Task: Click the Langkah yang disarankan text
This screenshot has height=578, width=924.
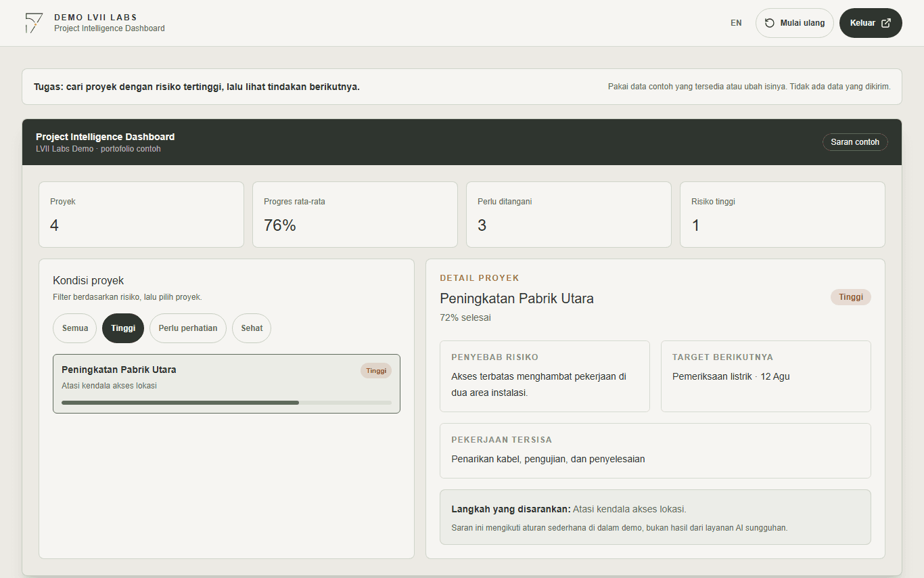Action: (x=511, y=509)
